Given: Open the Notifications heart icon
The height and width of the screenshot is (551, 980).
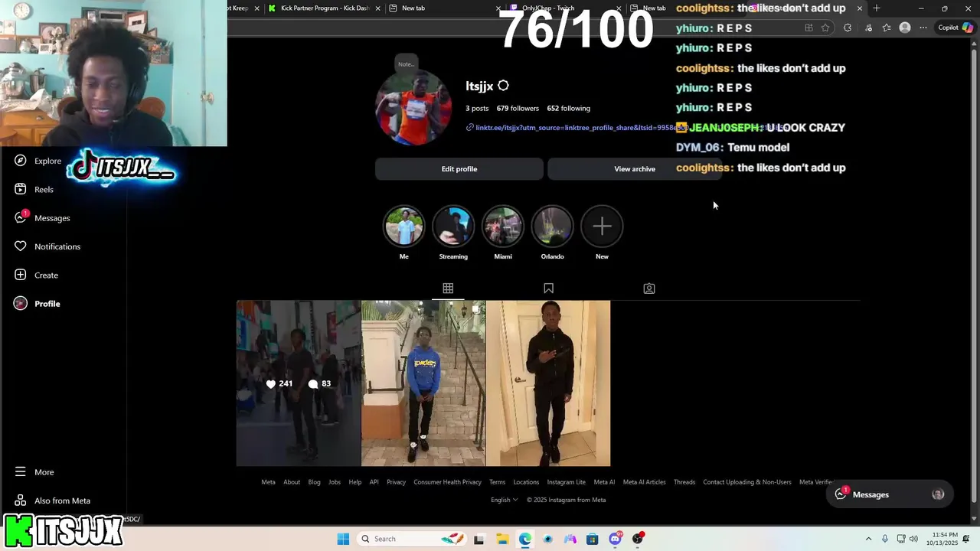Looking at the screenshot, I should click(21, 246).
